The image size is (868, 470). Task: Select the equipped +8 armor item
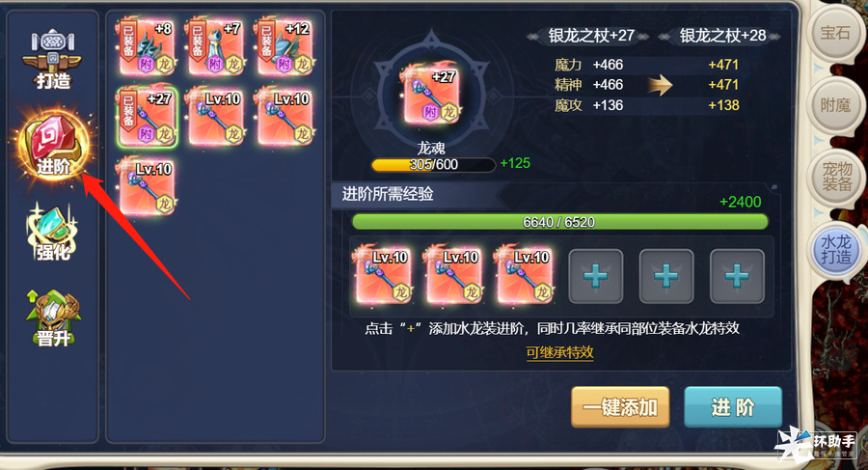coord(147,46)
